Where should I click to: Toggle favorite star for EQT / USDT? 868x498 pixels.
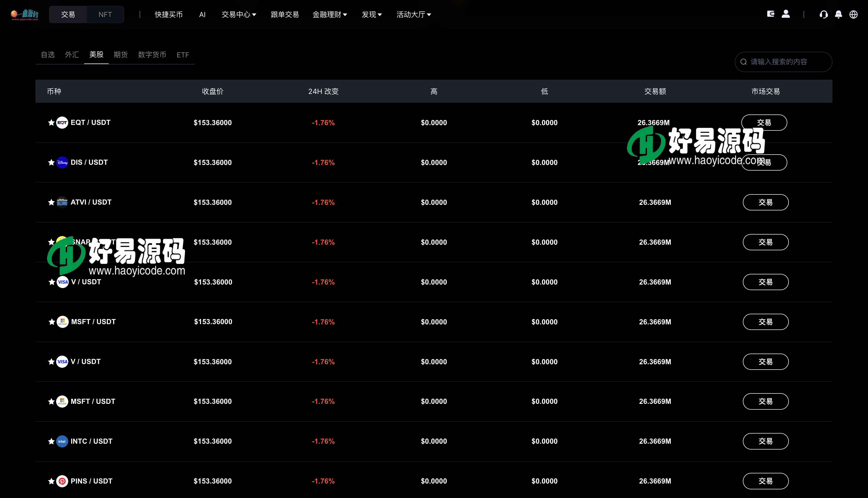pyautogui.click(x=51, y=122)
